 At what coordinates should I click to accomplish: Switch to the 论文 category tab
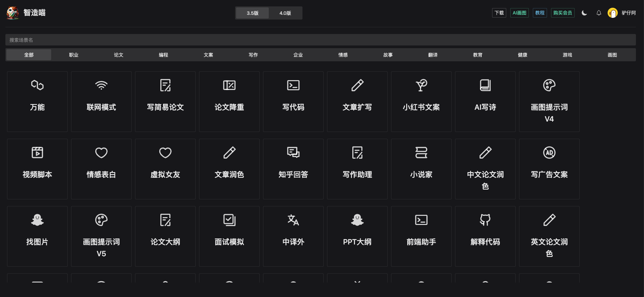(x=119, y=55)
